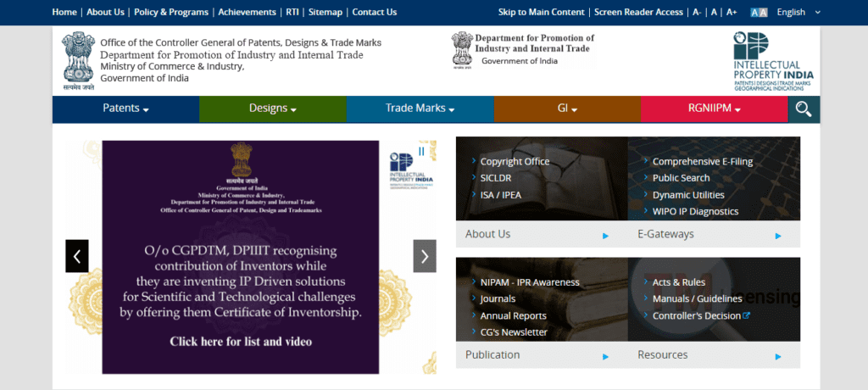Advance to next carousel slide

[425, 256]
